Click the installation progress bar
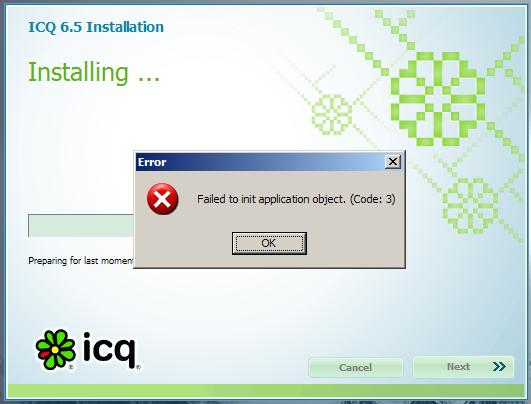531x404 pixels. 81,226
